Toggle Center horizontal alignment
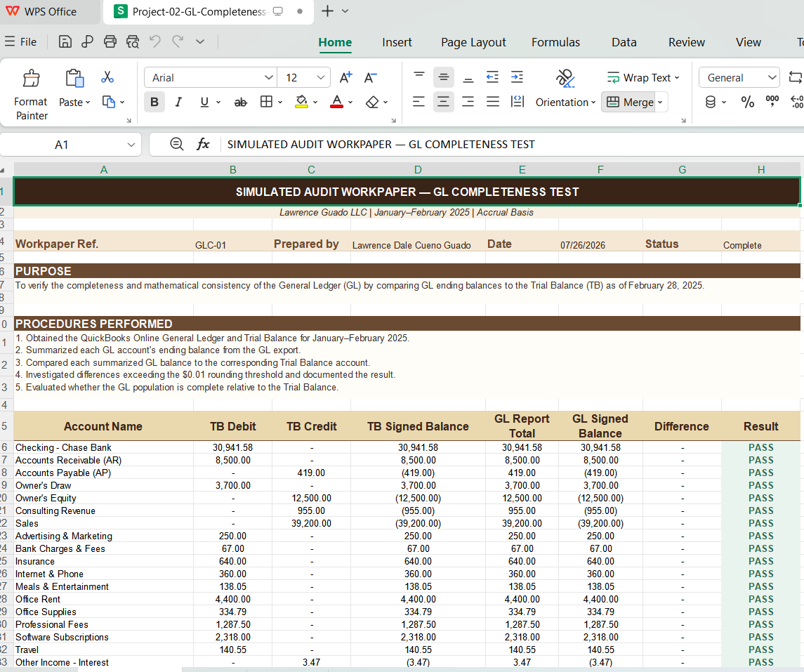Screen dimensions: 804x672 point(444,102)
